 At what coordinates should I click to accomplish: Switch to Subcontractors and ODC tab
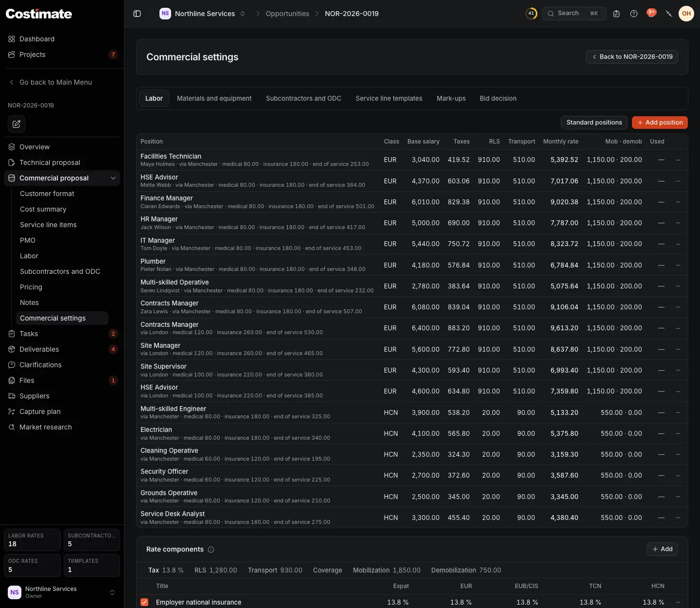coord(303,98)
